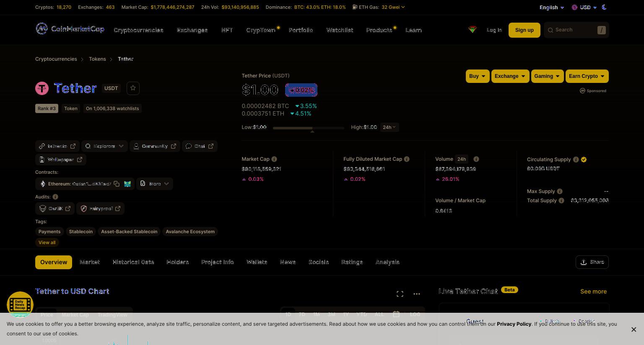Show Max Supply info icon
Image resolution: width=644 pixels, height=345 pixels.
pos(560,191)
